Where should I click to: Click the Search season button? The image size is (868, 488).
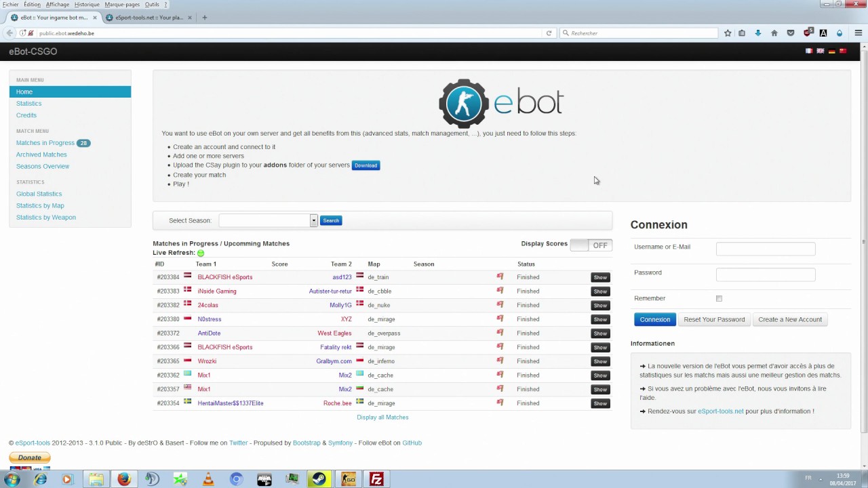point(331,220)
